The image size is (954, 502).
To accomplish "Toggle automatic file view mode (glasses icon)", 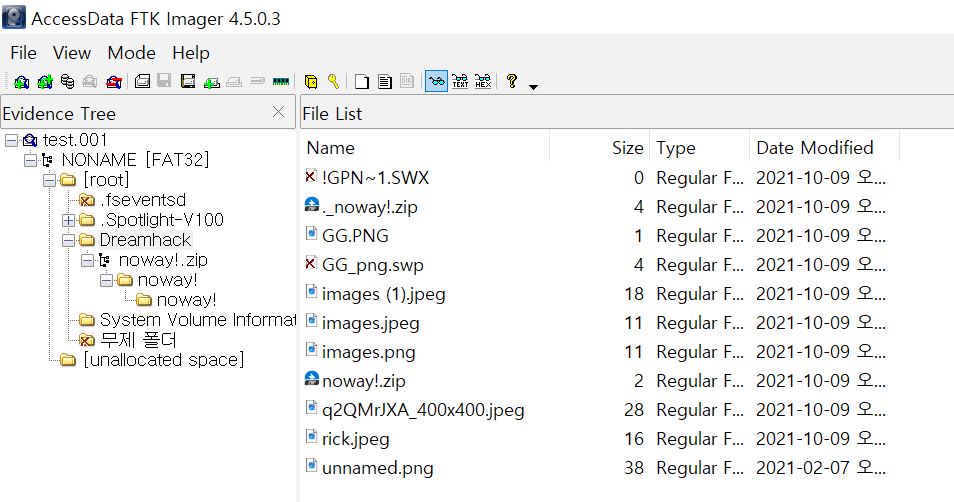I will [x=436, y=82].
